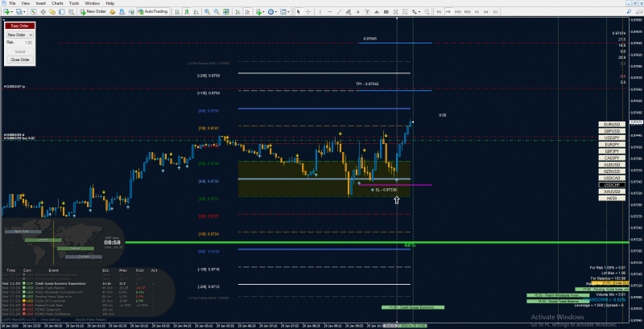Click the Submit button in Easy Order
Image resolution: width=644 pixels, height=329 pixels.
(19, 51)
